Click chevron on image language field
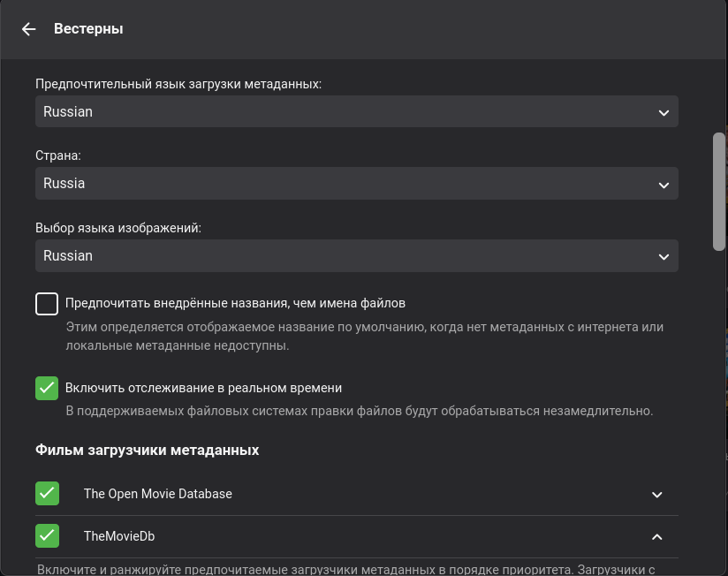Screen dimensions: 728x576 (x=664, y=257)
